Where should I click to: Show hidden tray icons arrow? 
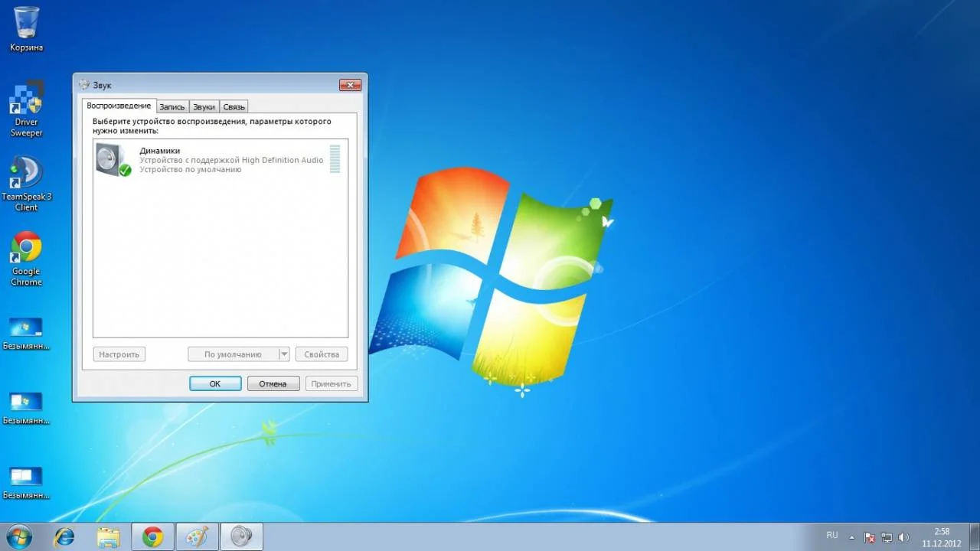(852, 537)
